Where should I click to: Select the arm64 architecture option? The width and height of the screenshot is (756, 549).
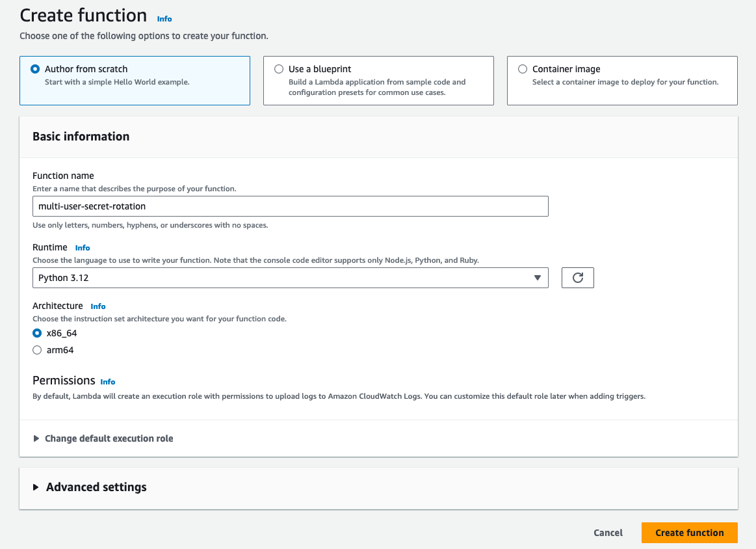[x=37, y=350]
